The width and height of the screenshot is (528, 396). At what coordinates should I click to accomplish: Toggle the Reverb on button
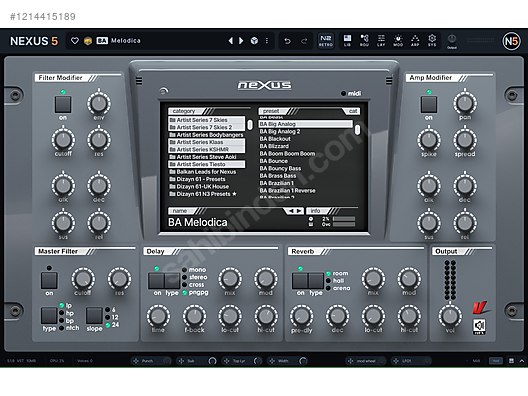[x=300, y=280]
